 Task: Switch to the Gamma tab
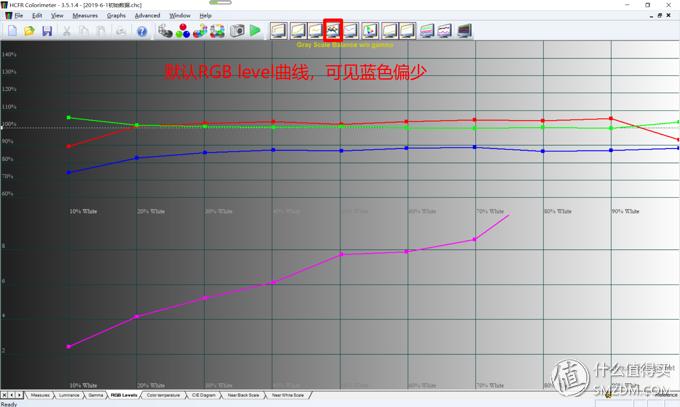click(96, 395)
